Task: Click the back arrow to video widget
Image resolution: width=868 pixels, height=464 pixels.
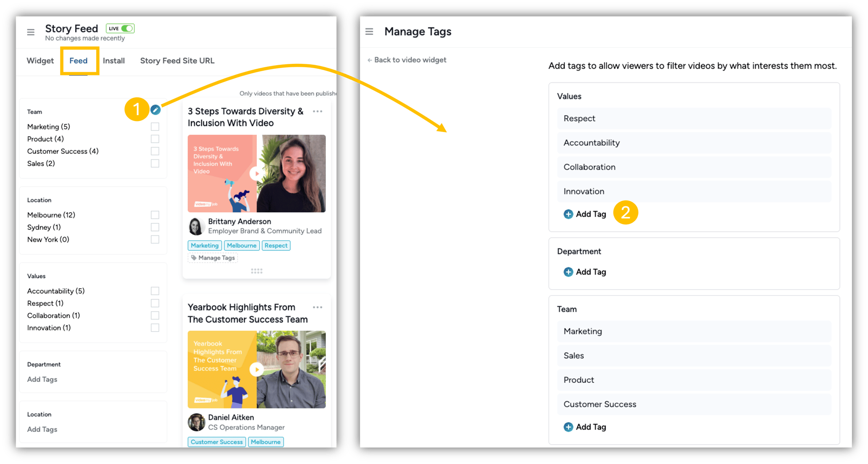Action: [x=369, y=60]
